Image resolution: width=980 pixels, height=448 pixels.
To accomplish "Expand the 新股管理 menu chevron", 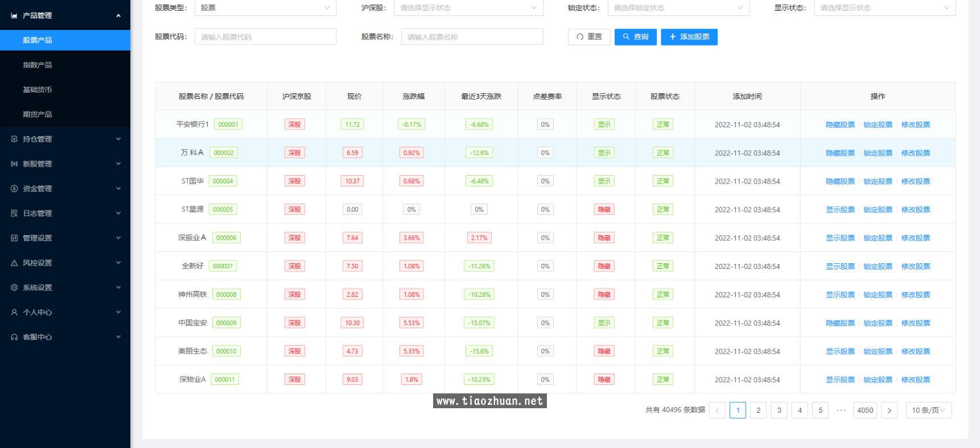I will click(x=118, y=164).
